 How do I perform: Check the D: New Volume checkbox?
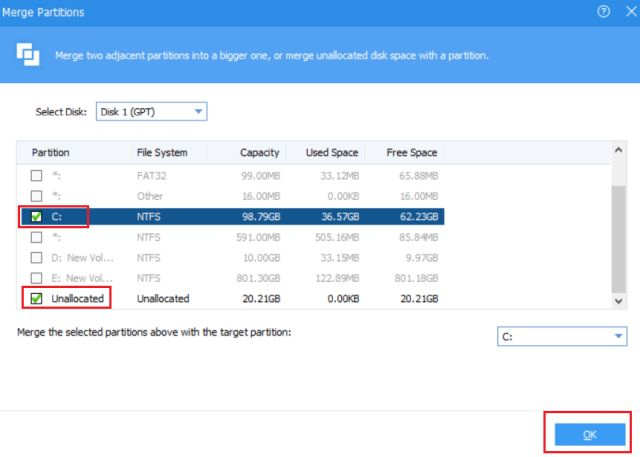pyautogui.click(x=37, y=257)
